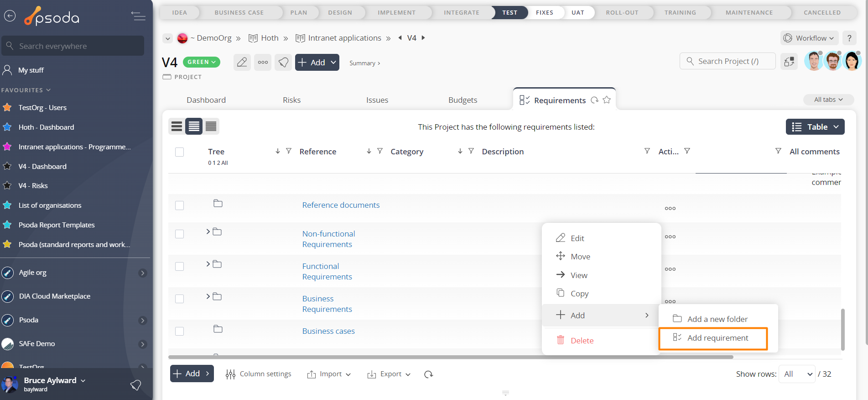The image size is (868, 400).
Task: Filter the Tree column using funnel icon
Action: (289, 151)
